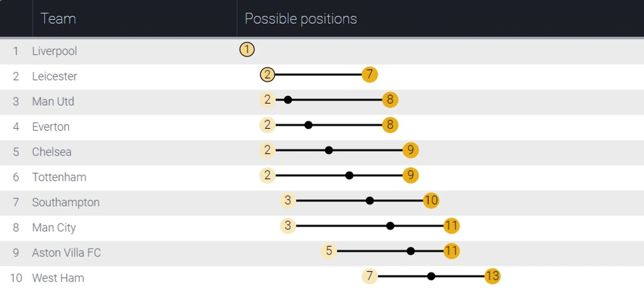Select West Ham's best position 7 circle

[370, 276]
